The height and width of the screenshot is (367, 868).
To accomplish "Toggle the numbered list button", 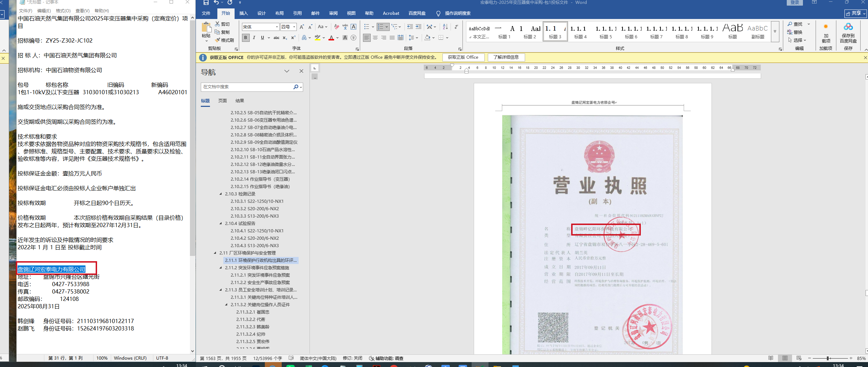I will (x=381, y=27).
